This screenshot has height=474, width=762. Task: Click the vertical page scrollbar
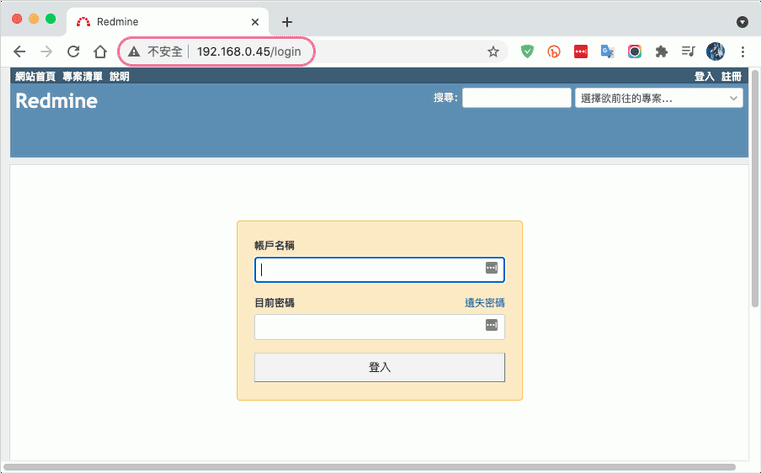(755, 189)
